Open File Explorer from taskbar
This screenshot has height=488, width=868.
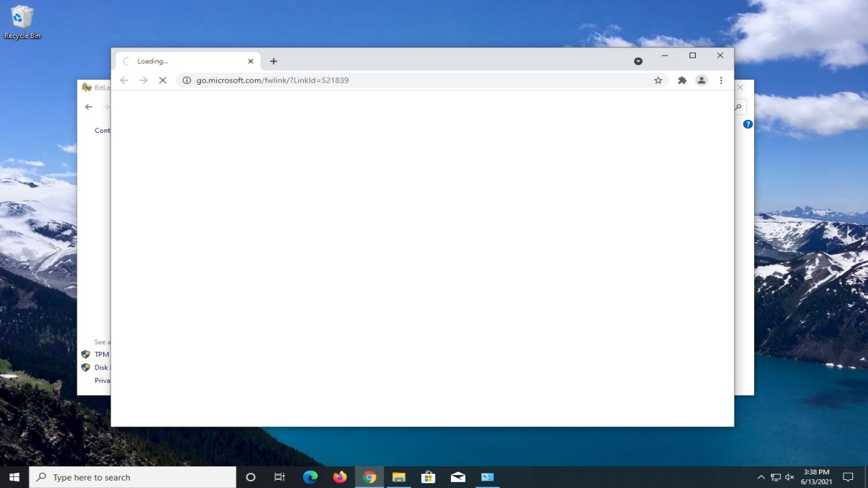[x=399, y=477]
